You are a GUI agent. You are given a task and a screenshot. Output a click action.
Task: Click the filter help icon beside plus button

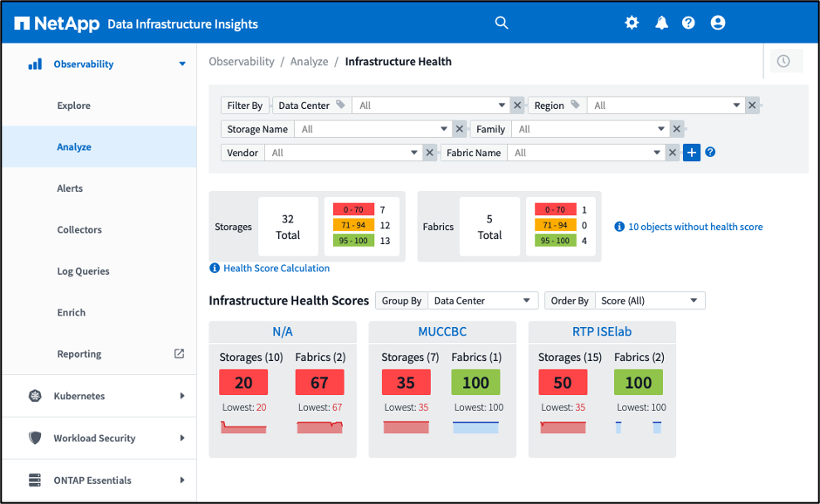(x=710, y=153)
